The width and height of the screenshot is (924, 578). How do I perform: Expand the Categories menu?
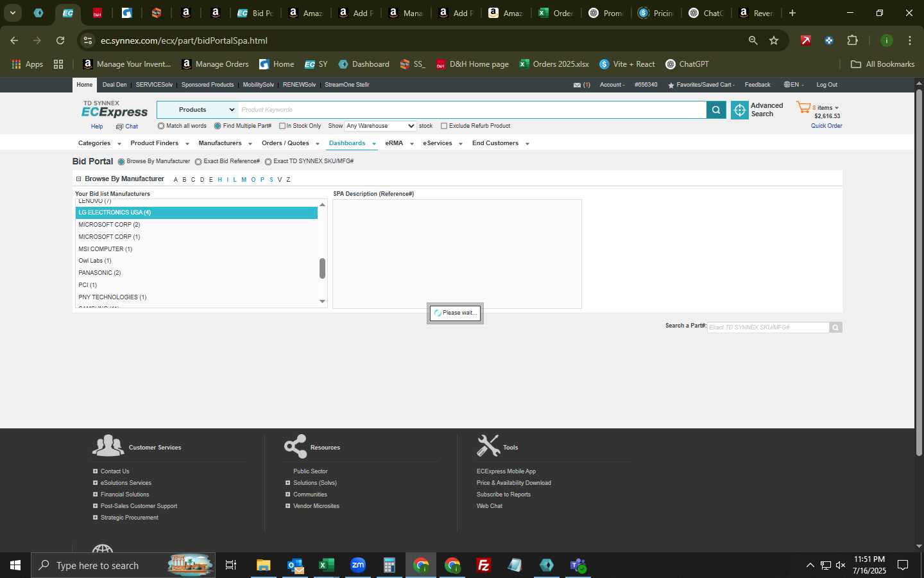pyautogui.click(x=99, y=143)
